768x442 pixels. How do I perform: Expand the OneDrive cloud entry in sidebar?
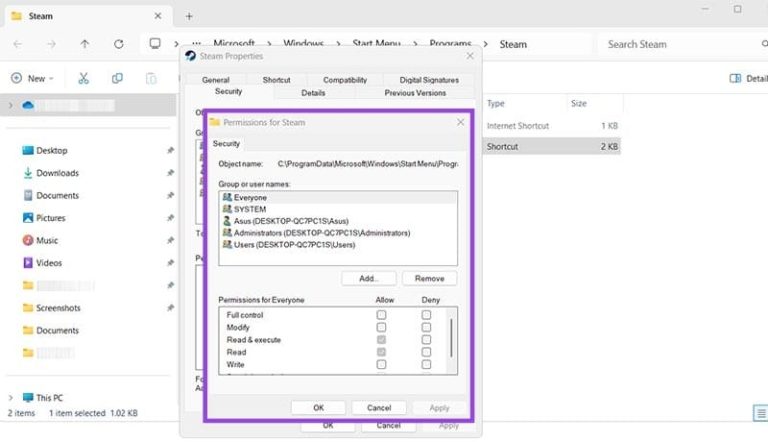click(10, 105)
